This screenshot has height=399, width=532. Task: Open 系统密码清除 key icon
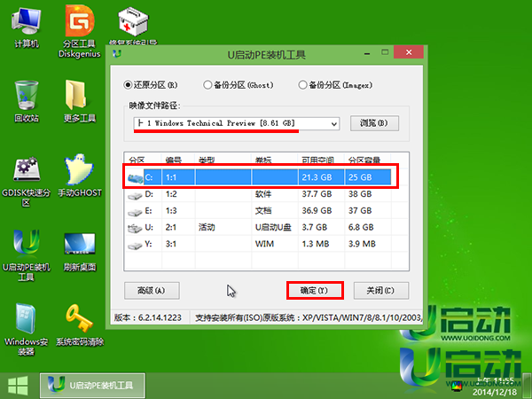tap(80, 325)
